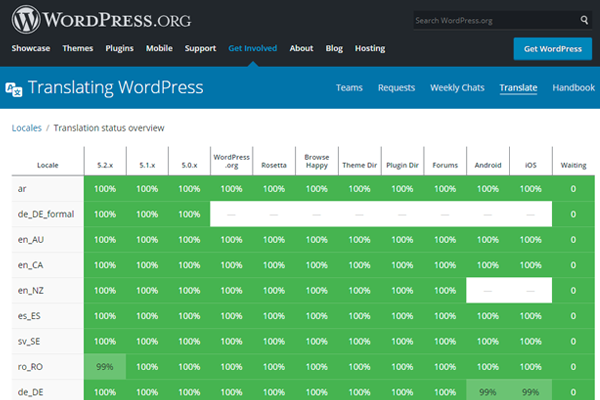
Task: Select the en_AU locale
Action: 31,240
